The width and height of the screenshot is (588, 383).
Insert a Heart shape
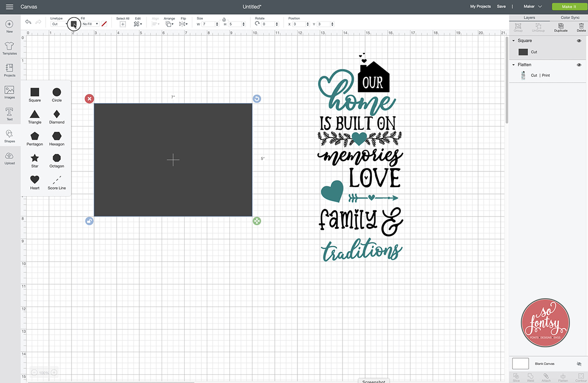point(35,180)
